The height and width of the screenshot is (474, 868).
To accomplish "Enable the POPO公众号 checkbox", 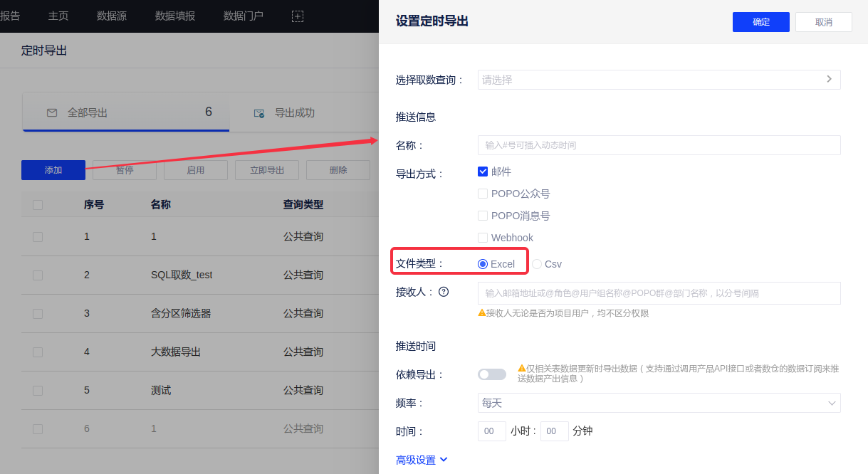I will tap(483, 194).
